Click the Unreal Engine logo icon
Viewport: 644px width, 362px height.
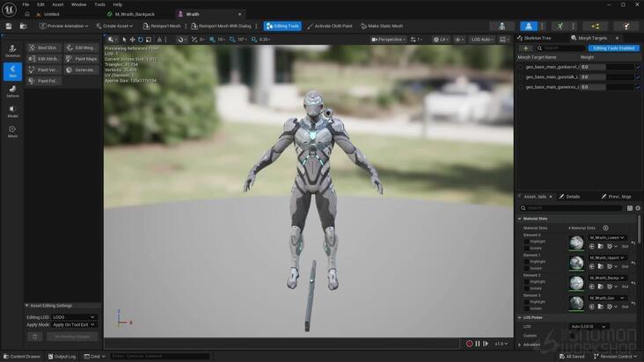click(9, 9)
